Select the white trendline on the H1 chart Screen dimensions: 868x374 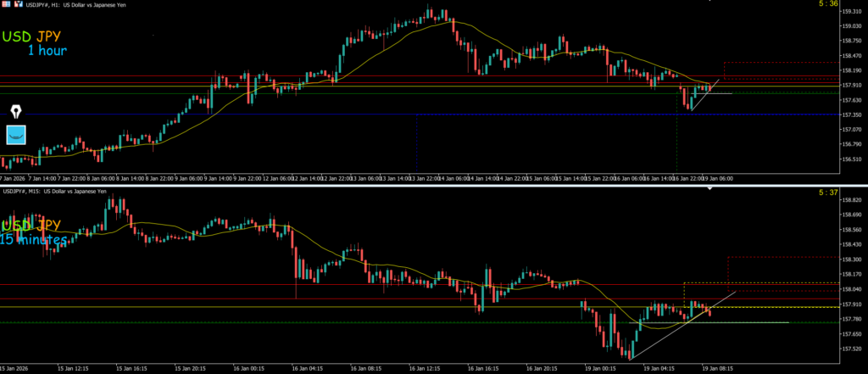705,94
